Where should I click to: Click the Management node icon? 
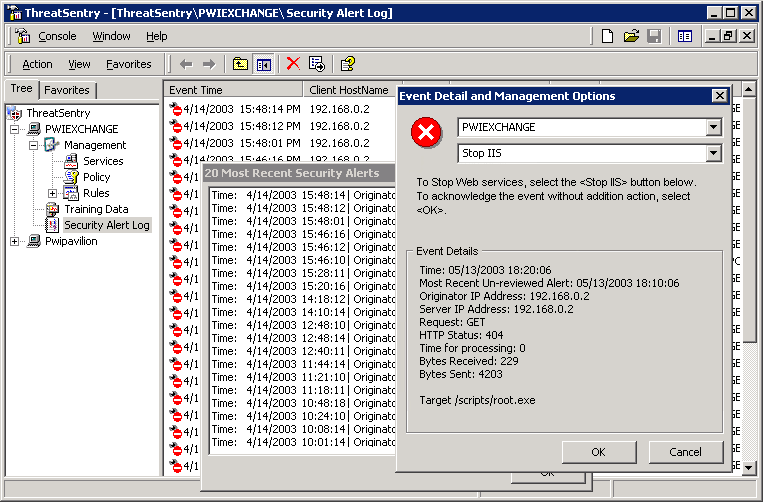[x=52, y=144]
